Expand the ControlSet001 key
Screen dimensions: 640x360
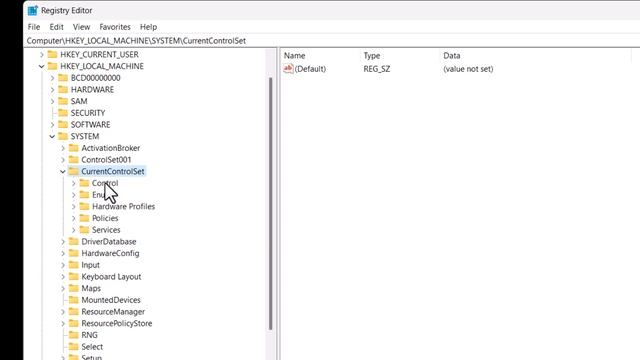tap(63, 160)
